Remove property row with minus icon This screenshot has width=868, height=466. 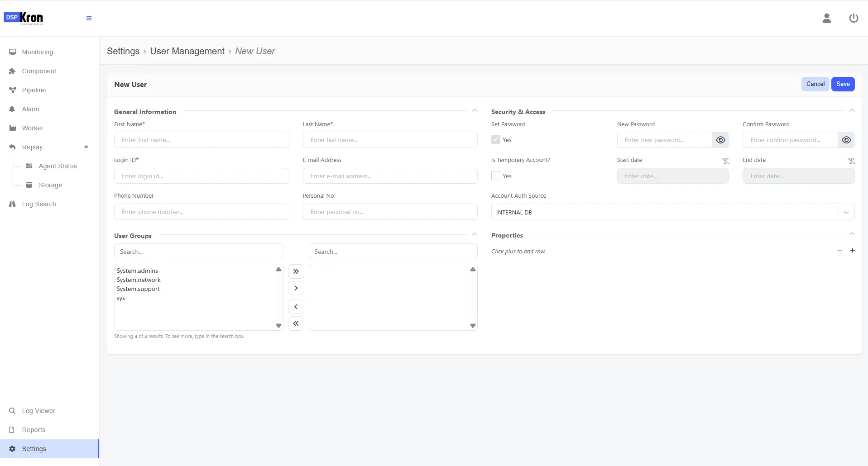click(x=840, y=250)
